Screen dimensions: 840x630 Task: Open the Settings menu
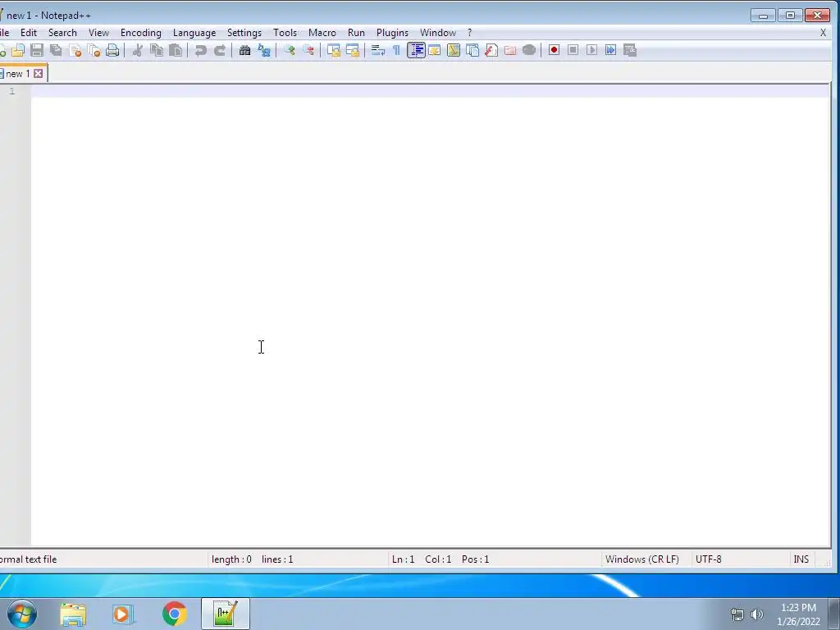[x=244, y=33]
